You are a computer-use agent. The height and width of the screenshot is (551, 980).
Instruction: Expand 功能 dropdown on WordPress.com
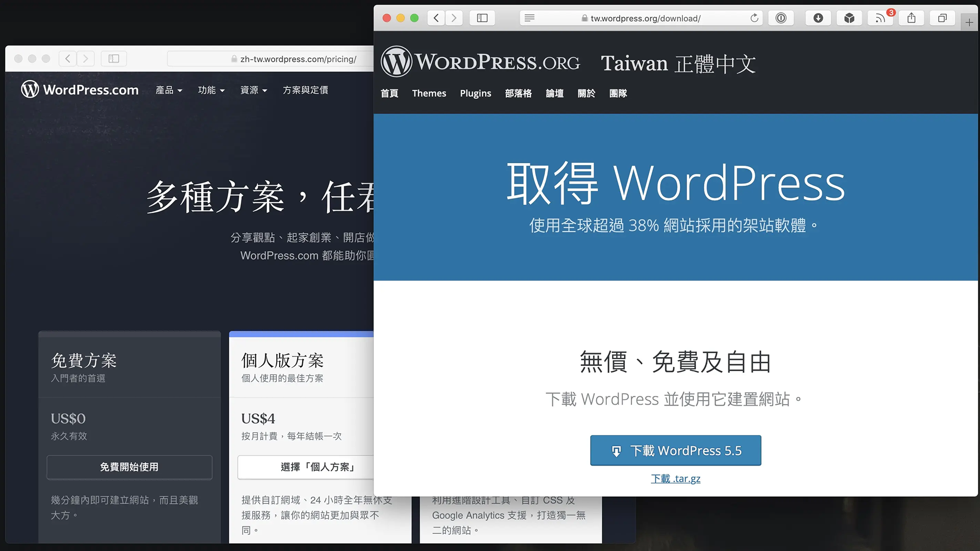point(211,90)
